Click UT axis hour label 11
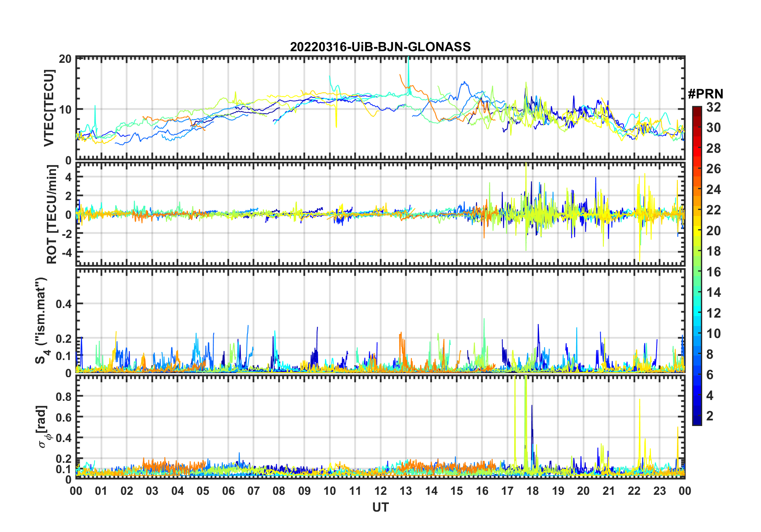This screenshot has height=532, width=761. [355, 491]
